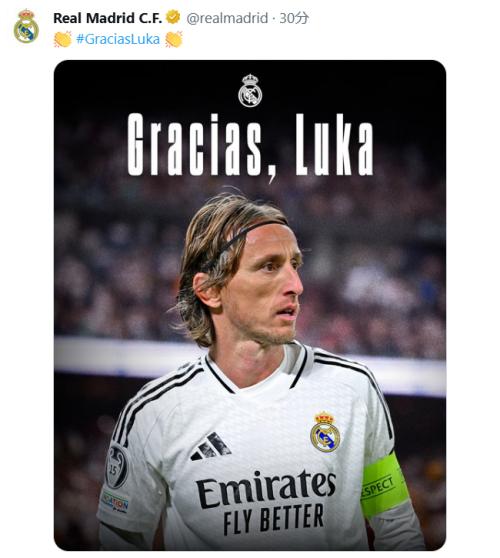Open the attached tweet image
The height and width of the screenshot is (558, 500).
pos(250,305)
